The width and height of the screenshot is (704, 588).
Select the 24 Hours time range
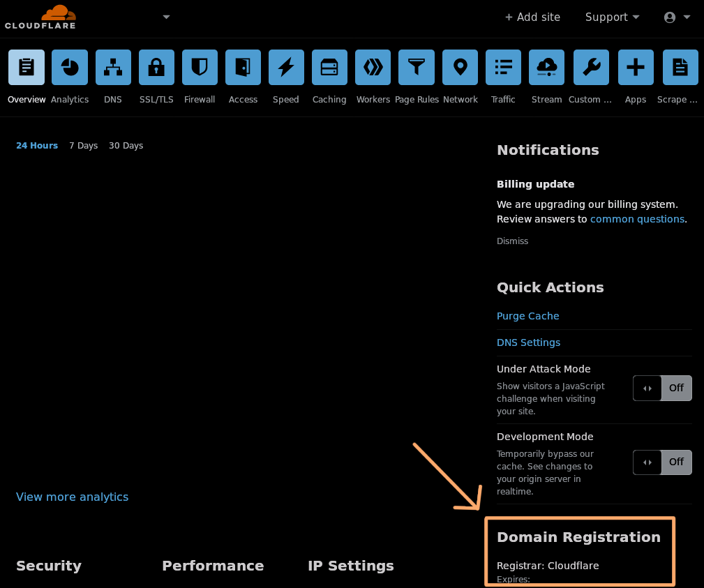coord(37,145)
